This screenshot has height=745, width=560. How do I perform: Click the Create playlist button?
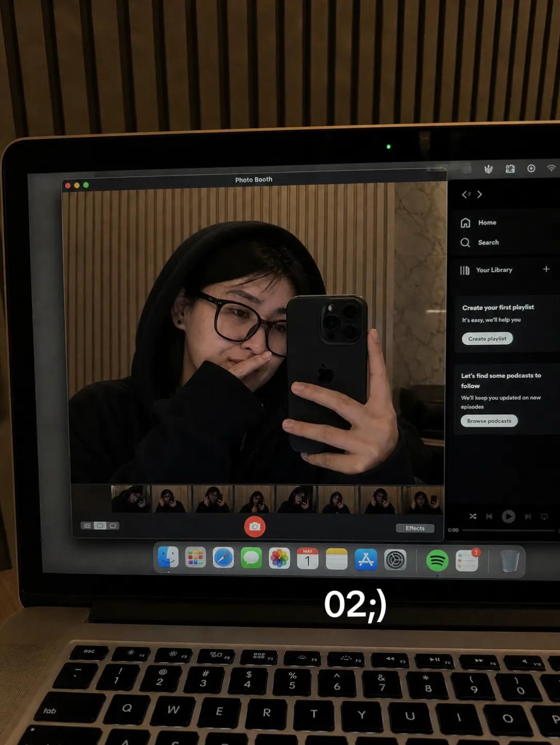487,339
